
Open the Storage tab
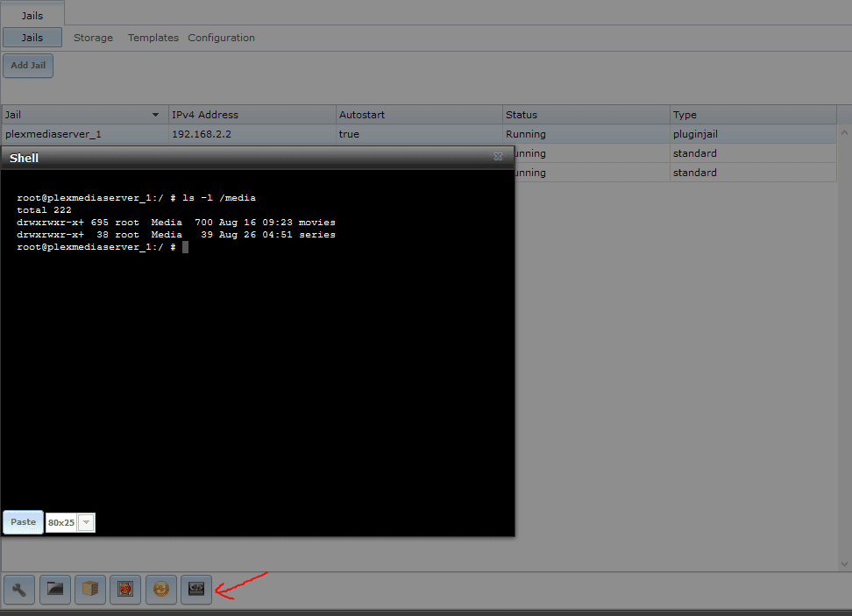click(94, 38)
